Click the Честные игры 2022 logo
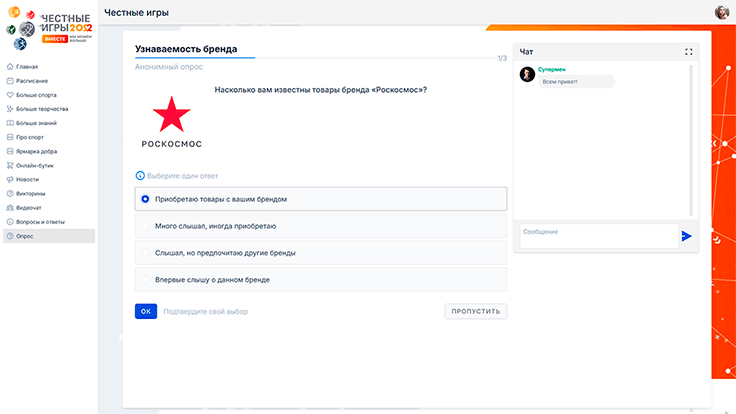Screen dimensions: 736x414 point(49,28)
